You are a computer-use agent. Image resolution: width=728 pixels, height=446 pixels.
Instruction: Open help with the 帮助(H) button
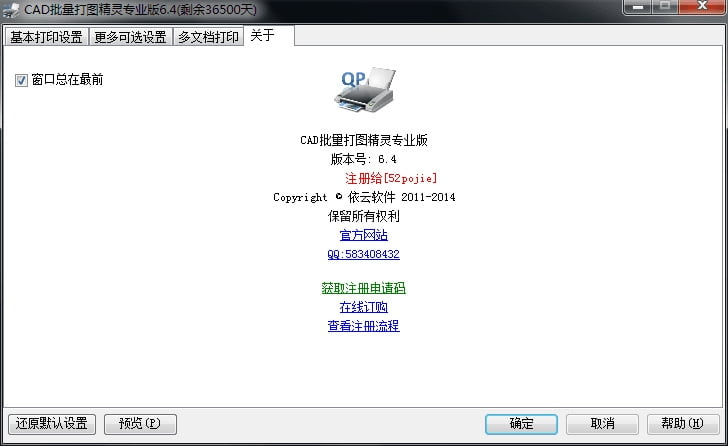click(x=682, y=424)
